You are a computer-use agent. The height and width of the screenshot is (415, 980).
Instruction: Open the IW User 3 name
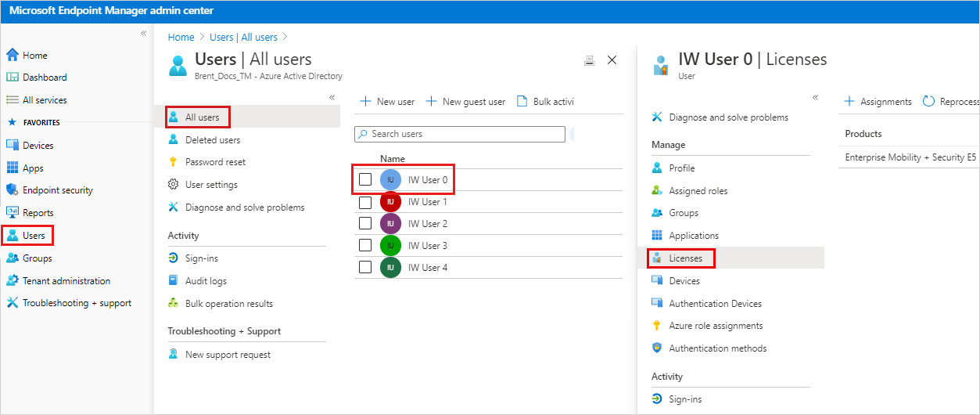(x=428, y=246)
